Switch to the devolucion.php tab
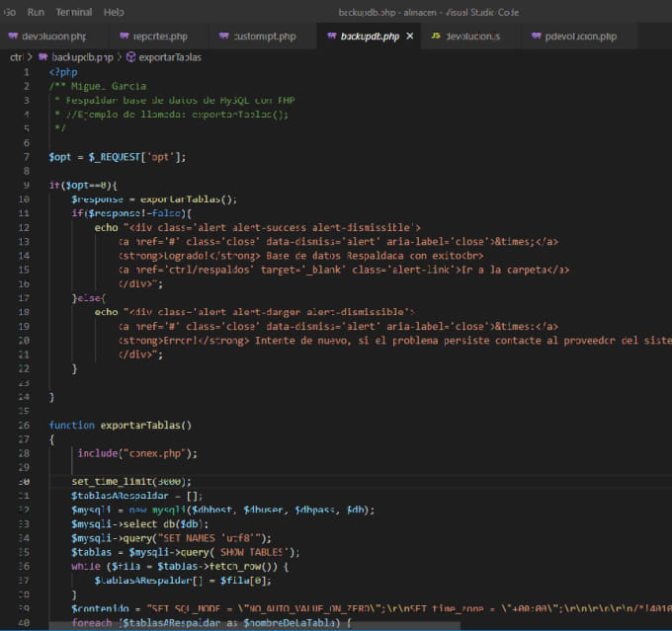 pyautogui.click(x=53, y=37)
